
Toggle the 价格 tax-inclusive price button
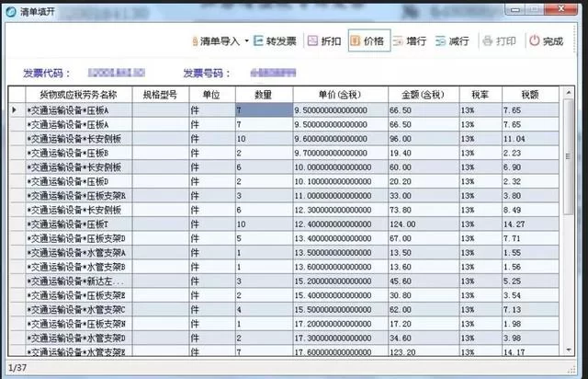click(367, 41)
